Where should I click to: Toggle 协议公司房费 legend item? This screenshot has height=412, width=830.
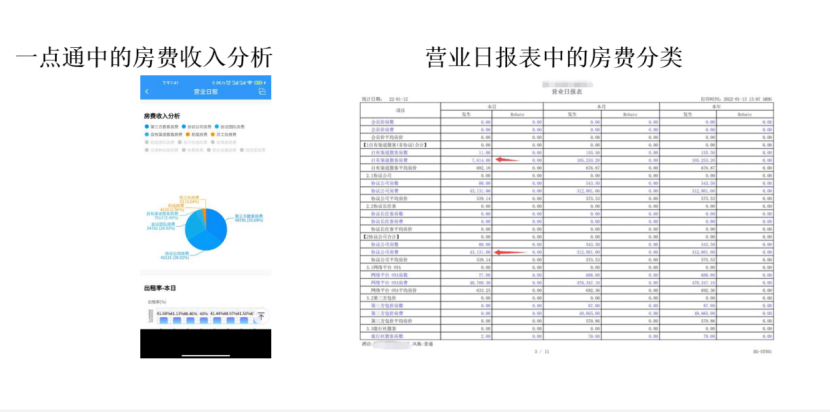[196, 127]
